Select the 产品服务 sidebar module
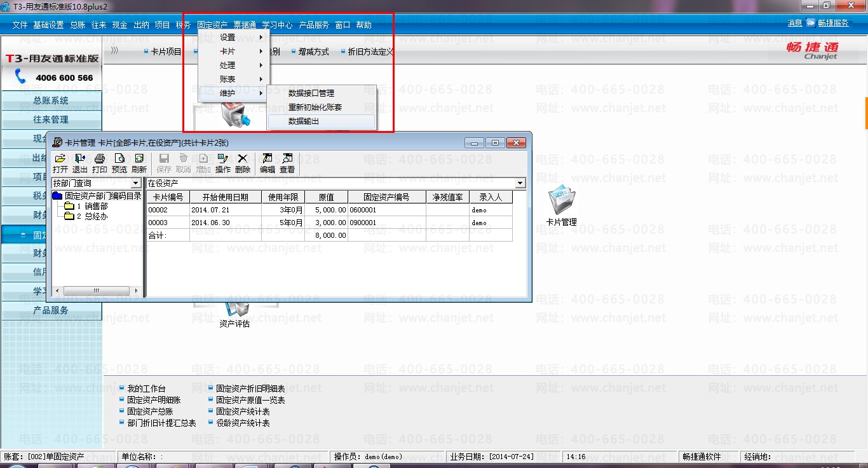The width and height of the screenshot is (868, 468). click(51, 310)
